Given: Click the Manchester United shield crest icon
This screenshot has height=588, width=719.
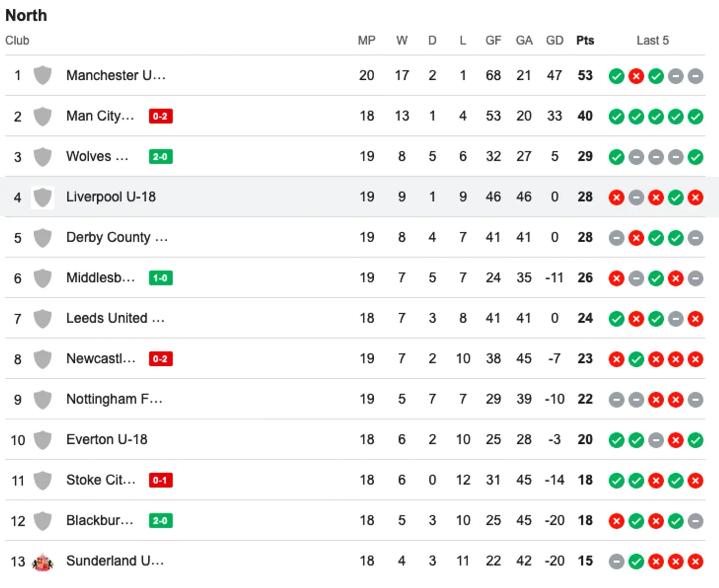Looking at the screenshot, I should pos(42,75).
